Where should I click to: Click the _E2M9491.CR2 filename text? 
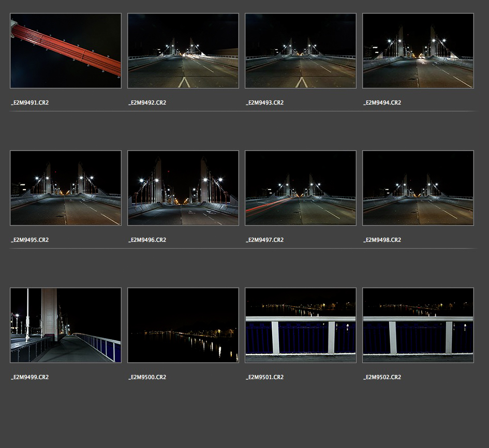click(x=30, y=103)
